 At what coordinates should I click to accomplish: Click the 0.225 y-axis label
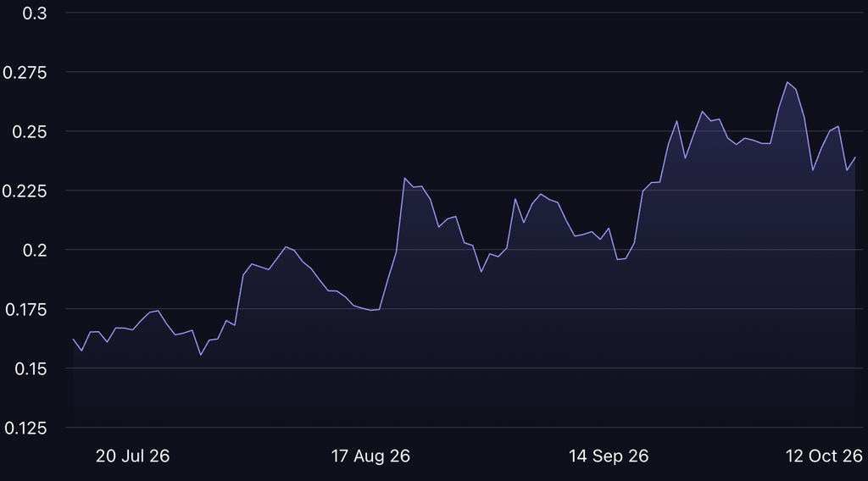(25, 191)
